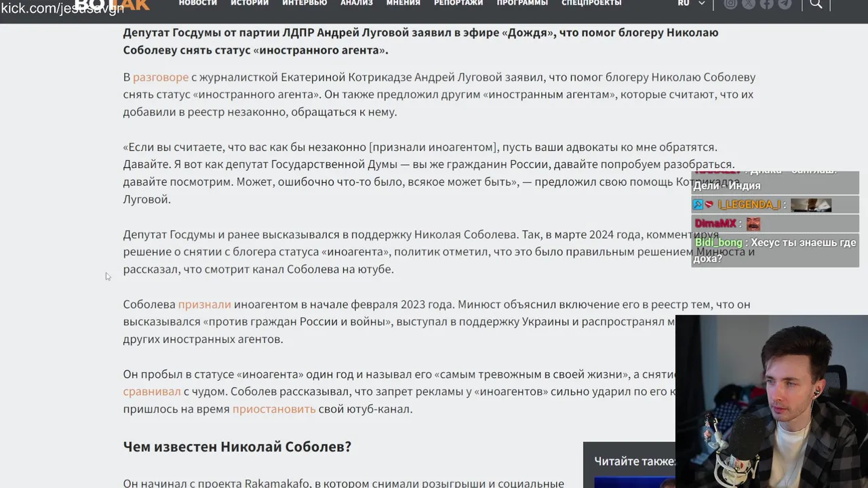Follow the 'признали' link
This screenshot has height=488, width=868.
[x=205, y=304]
